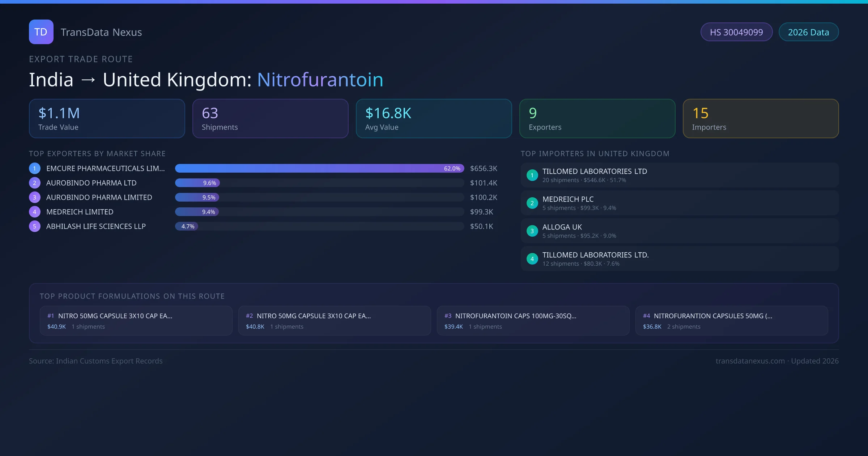This screenshot has height=456, width=868.
Task: Open the 63 Shipments stat card
Action: point(270,119)
